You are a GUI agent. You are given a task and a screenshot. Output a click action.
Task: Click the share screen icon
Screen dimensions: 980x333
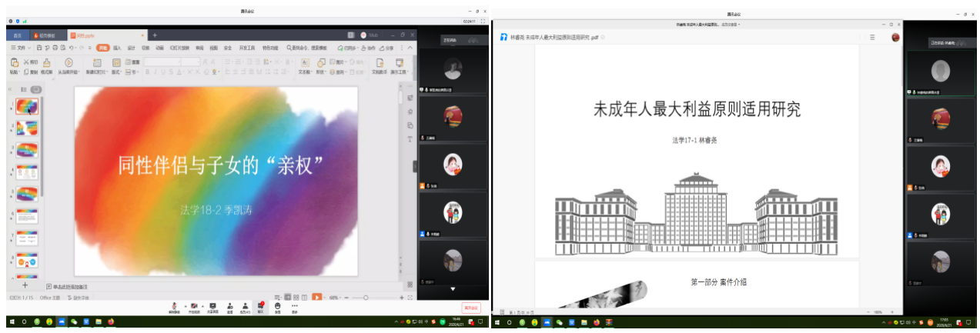tap(212, 305)
